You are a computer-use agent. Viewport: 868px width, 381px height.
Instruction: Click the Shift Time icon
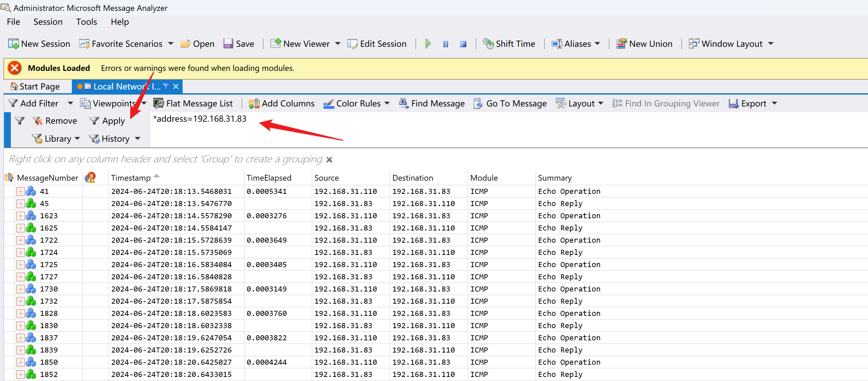[488, 44]
